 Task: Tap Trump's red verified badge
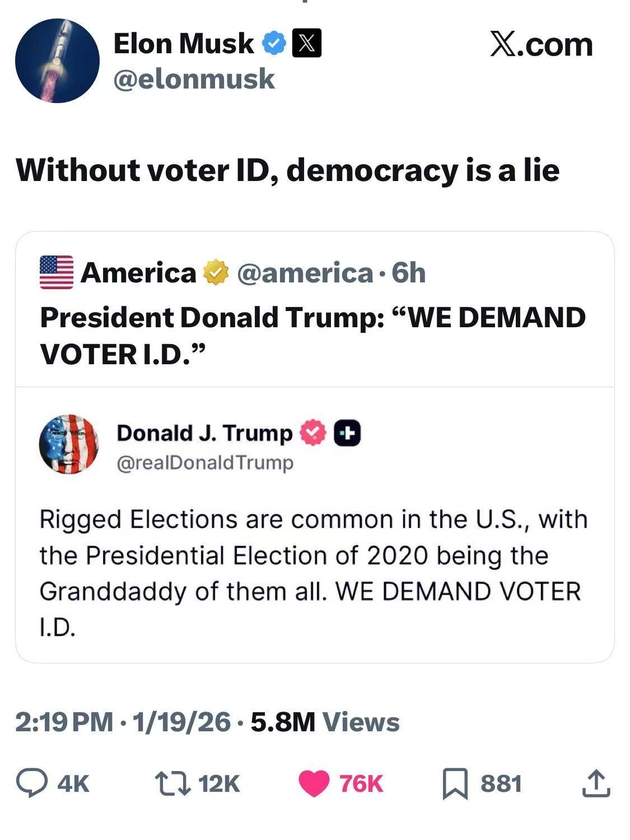(314, 433)
